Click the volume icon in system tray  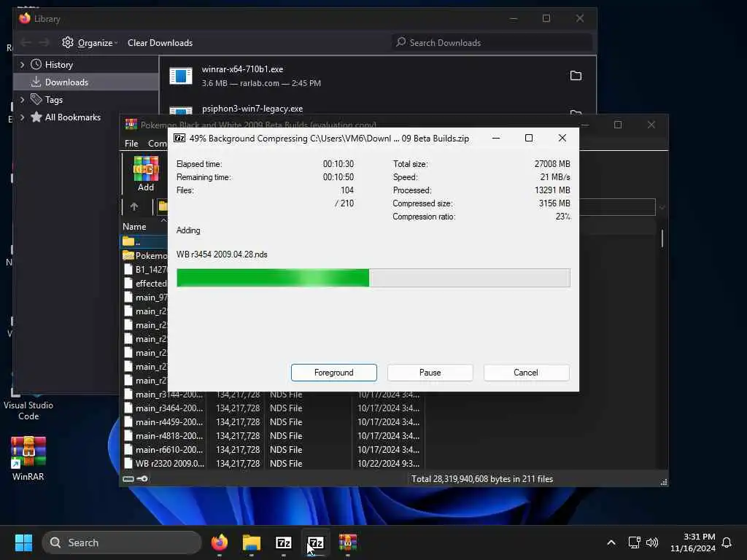pos(651,542)
